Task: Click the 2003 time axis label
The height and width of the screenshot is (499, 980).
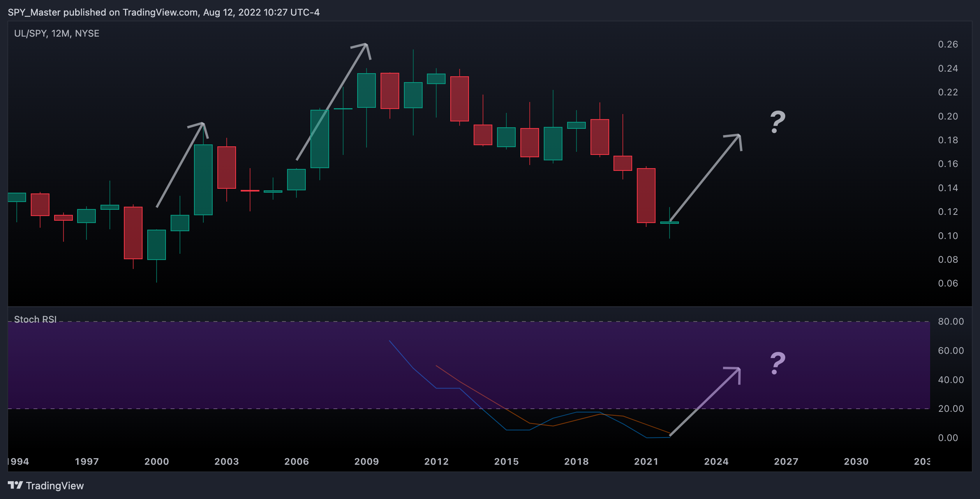Action: [227, 462]
